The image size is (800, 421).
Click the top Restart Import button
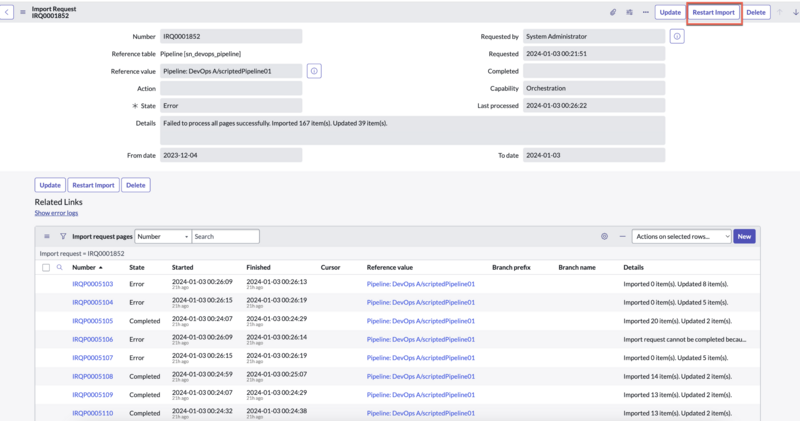[x=713, y=12]
